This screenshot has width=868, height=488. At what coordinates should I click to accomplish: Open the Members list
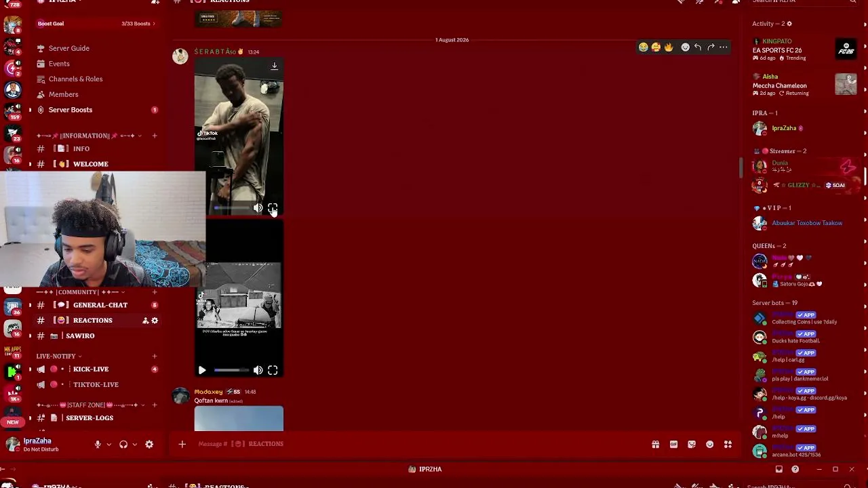[x=63, y=94]
